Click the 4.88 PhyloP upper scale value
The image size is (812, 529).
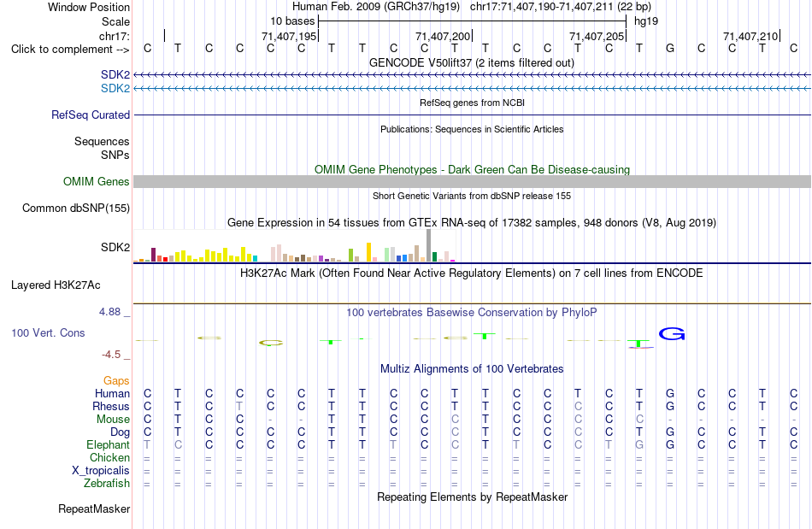[x=109, y=312]
